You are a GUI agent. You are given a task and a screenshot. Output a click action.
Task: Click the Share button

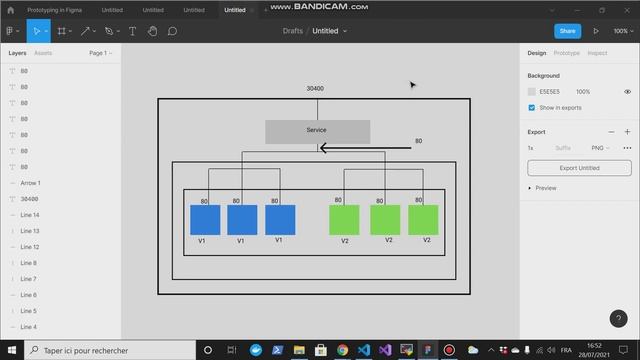[567, 31]
